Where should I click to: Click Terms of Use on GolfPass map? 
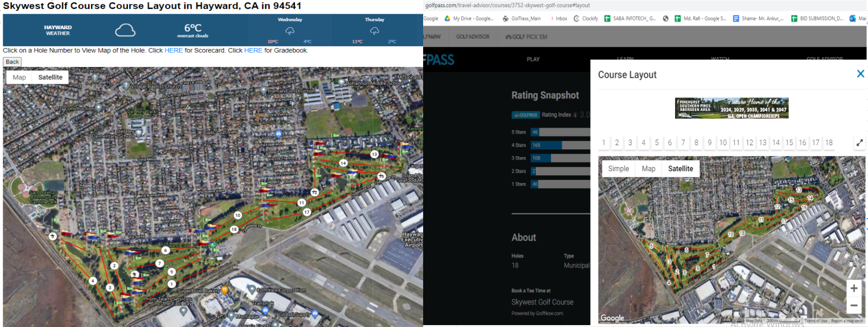coord(816,321)
